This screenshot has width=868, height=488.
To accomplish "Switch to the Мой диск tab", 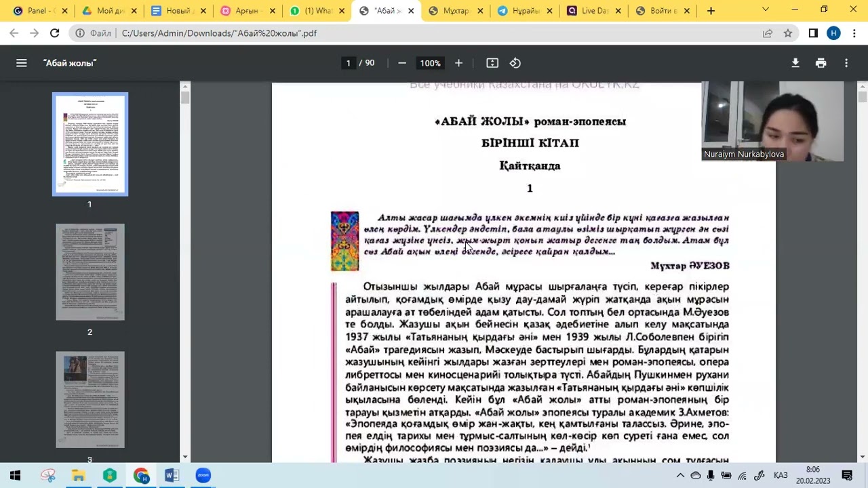I will pos(110,11).
